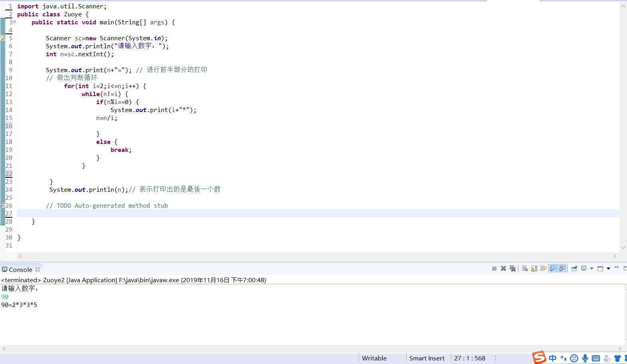Click the 'int n=sc.nextInt();' statement
The height and width of the screenshot is (364, 627).
click(80, 54)
